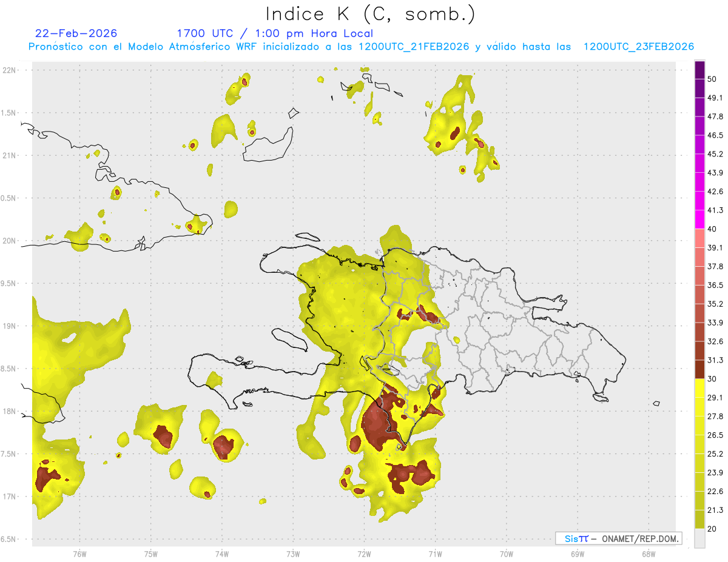Click the colorbar value 37.8

coord(715,266)
